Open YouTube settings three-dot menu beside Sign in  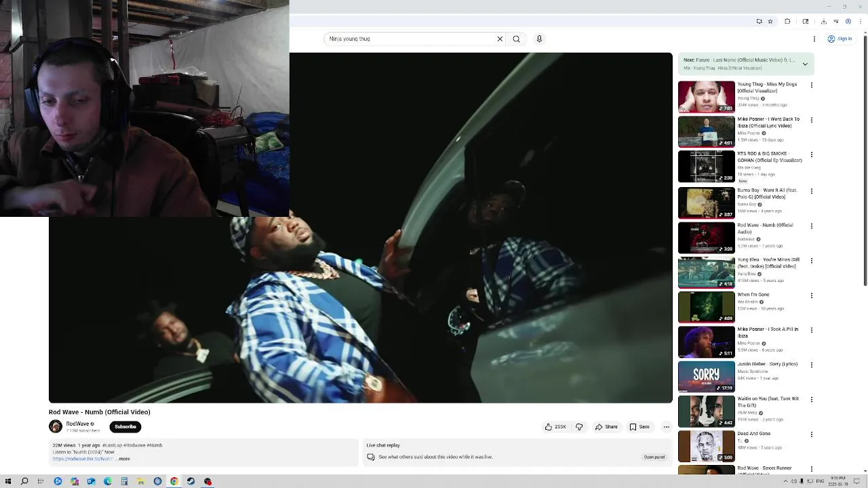tap(814, 39)
